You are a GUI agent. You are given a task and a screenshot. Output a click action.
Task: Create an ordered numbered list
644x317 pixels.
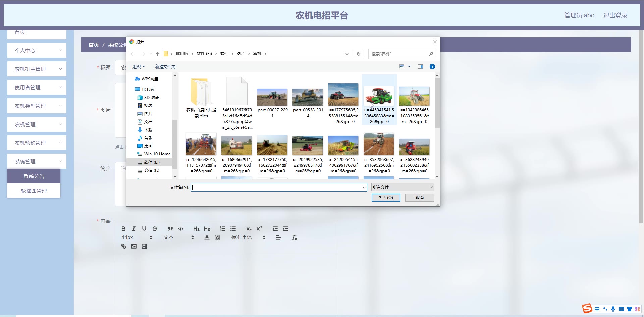pyautogui.click(x=223, y=229)
